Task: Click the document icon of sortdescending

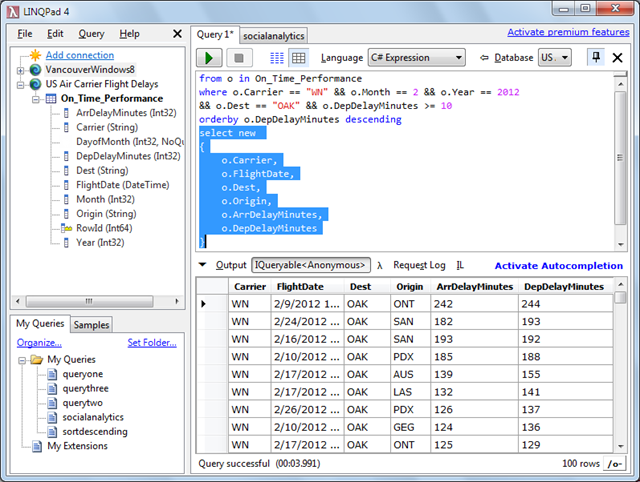Action: (52, 431)
